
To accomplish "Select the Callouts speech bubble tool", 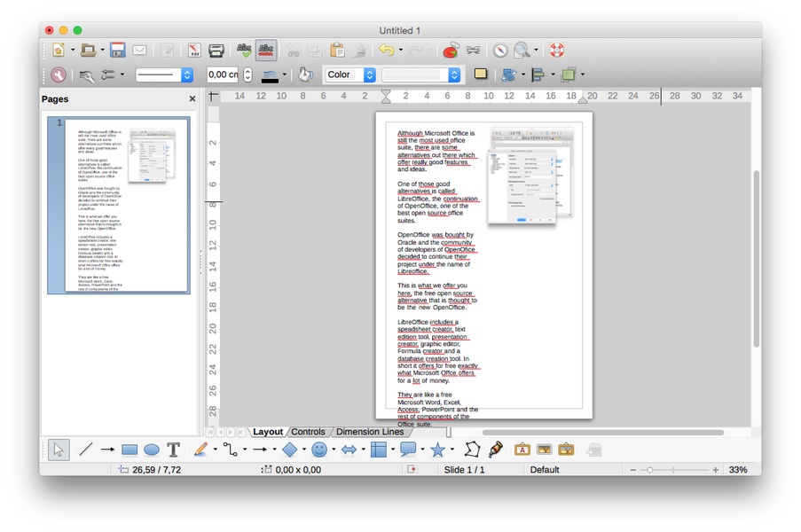I will 408,450.
